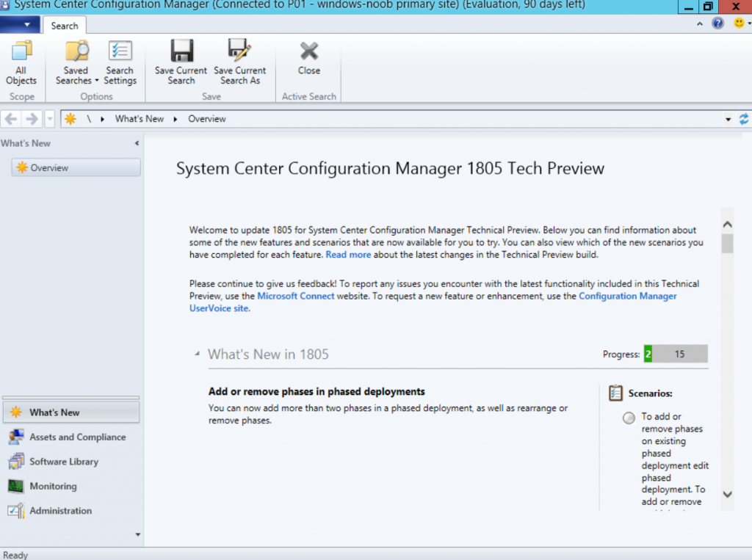Viewport: 752px width, 560px height.
Task: Open the What's New workspace
Action: tap(71, 412)
